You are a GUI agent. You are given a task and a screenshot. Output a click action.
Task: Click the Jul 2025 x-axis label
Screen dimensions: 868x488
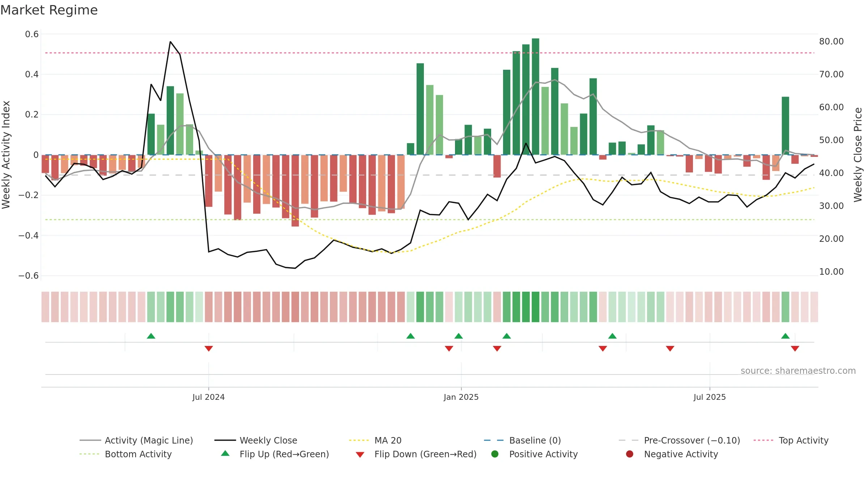(710, 397)
